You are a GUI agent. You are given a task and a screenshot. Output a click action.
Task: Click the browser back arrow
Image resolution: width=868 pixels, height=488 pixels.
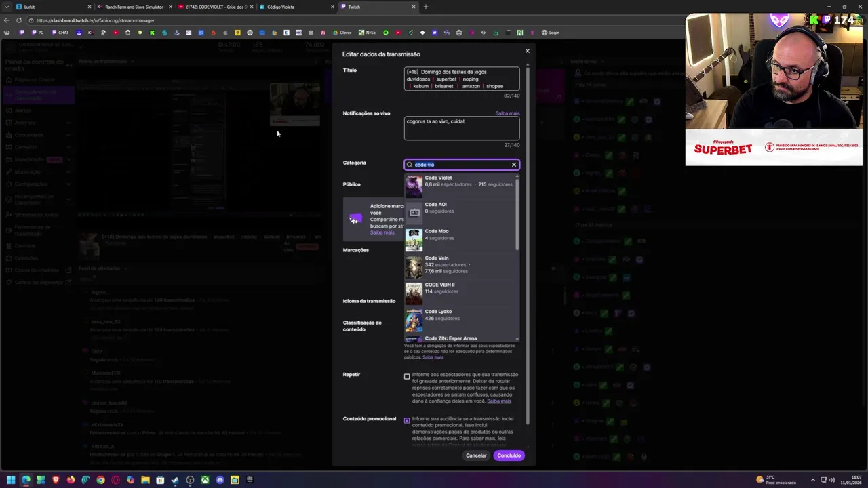[x=7, y=20]
